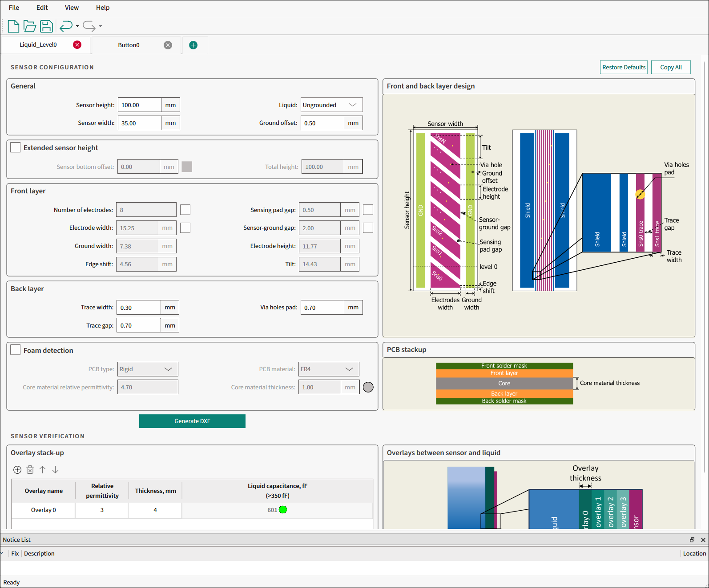Click the Restore Defaults button
The width and height of the screenshot is (709, 588).
point(624,67)
